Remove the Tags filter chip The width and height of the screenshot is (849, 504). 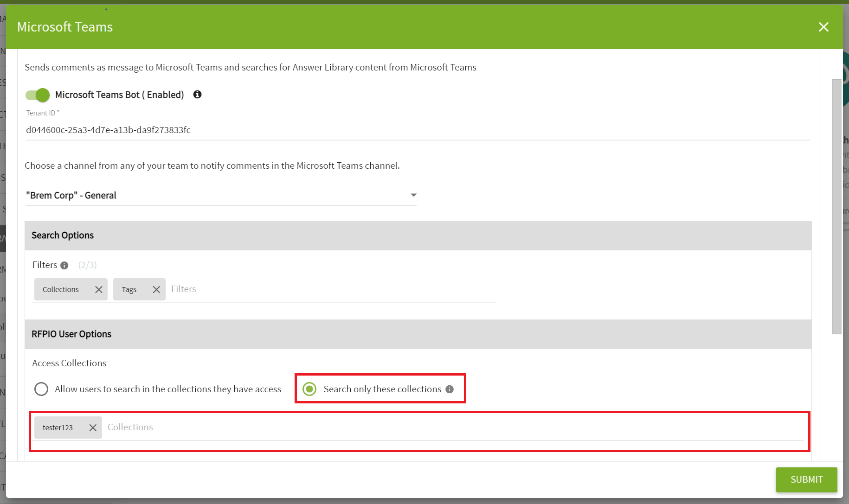pos(156,289)
